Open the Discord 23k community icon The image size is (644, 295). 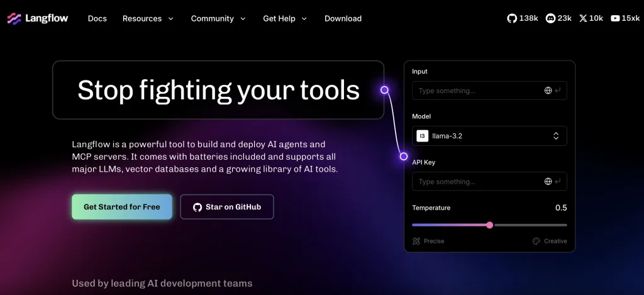(x=551, y=18)
